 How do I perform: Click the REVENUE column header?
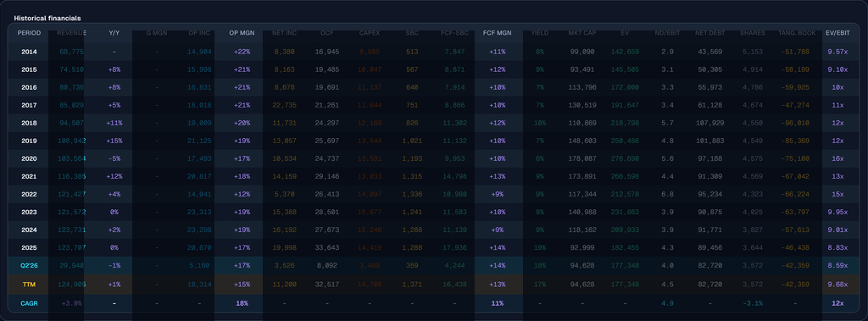click(71, 33)
